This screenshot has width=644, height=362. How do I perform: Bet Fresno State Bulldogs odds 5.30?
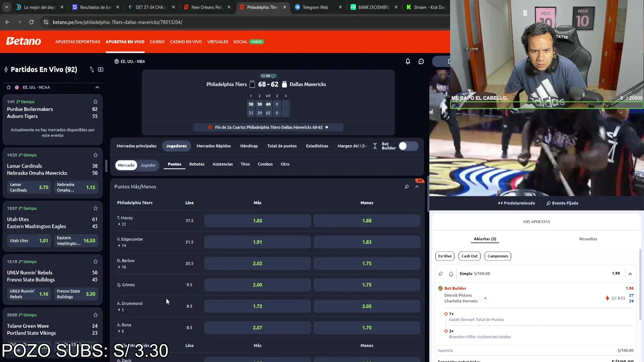pyautogui.click(x=76, y=294)
